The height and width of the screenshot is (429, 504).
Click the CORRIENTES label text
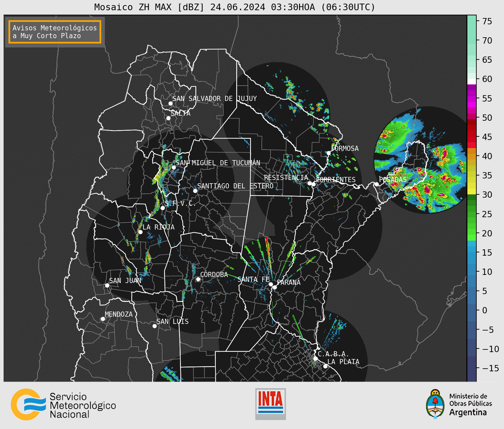click(336, 180)
